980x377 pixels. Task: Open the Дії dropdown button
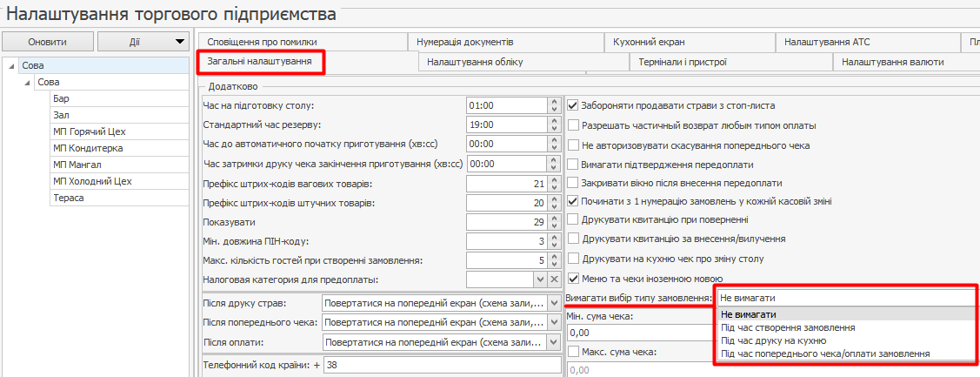pos(143,42)
